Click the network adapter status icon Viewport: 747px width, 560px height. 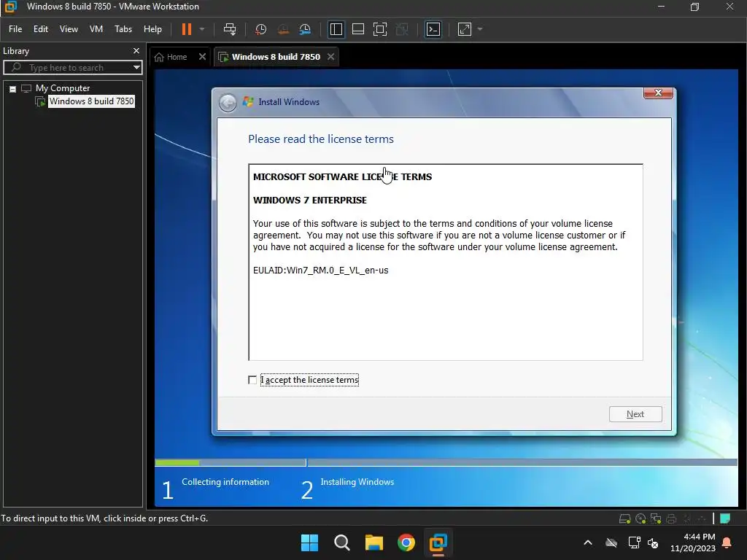[656, 518]
